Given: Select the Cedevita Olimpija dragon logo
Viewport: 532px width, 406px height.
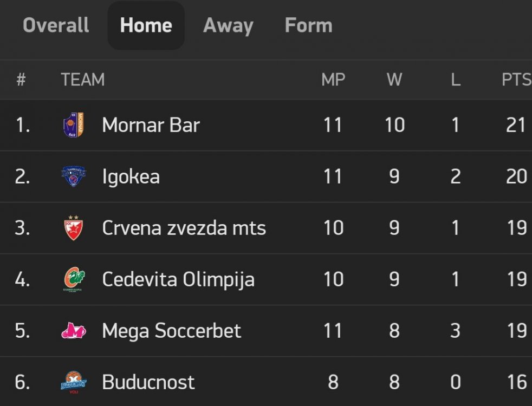Looking at the screenshot, I should [73, 279].
